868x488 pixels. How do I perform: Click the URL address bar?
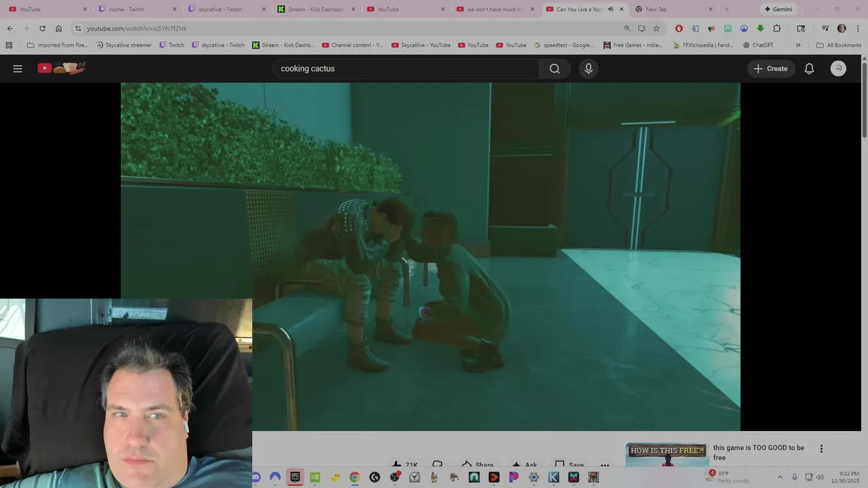(x=353, y=28)
